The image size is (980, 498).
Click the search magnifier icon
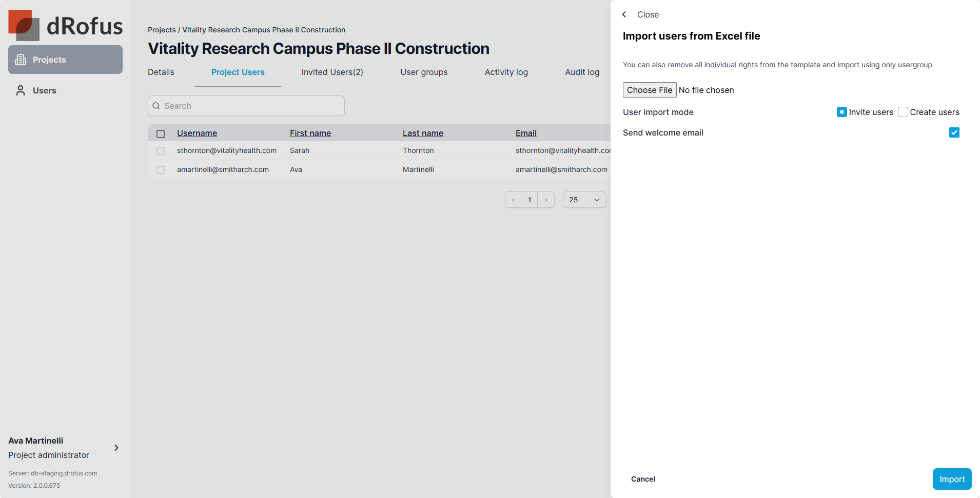tap(156, 106)
